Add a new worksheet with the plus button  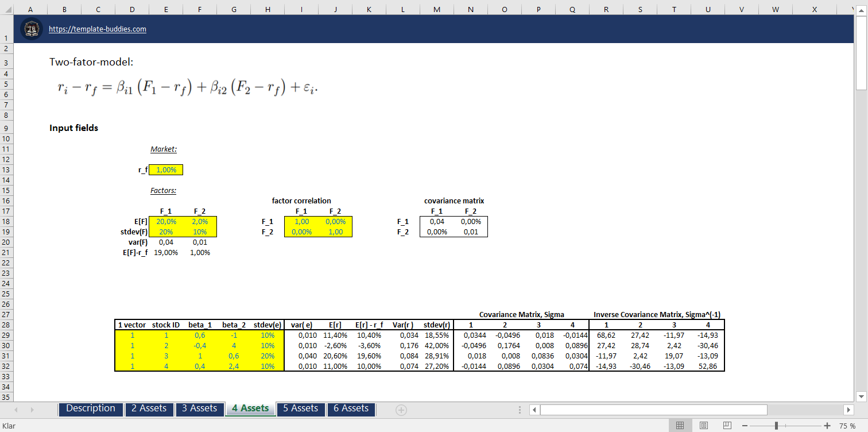401,409
